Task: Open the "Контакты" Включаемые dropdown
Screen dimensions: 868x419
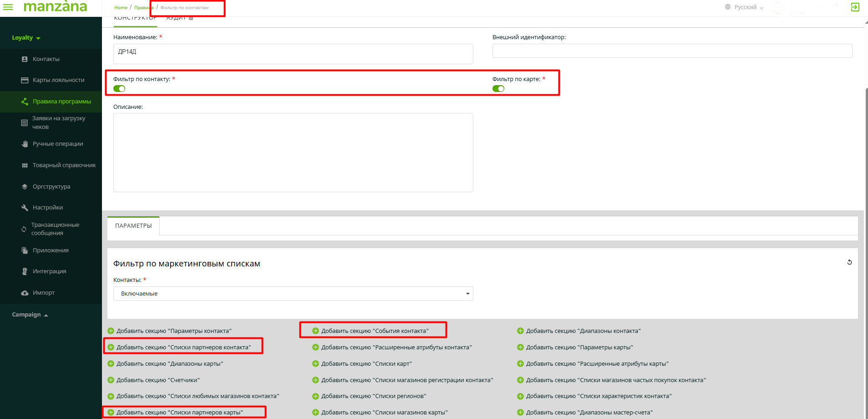Action: click(x=293, y=294)
